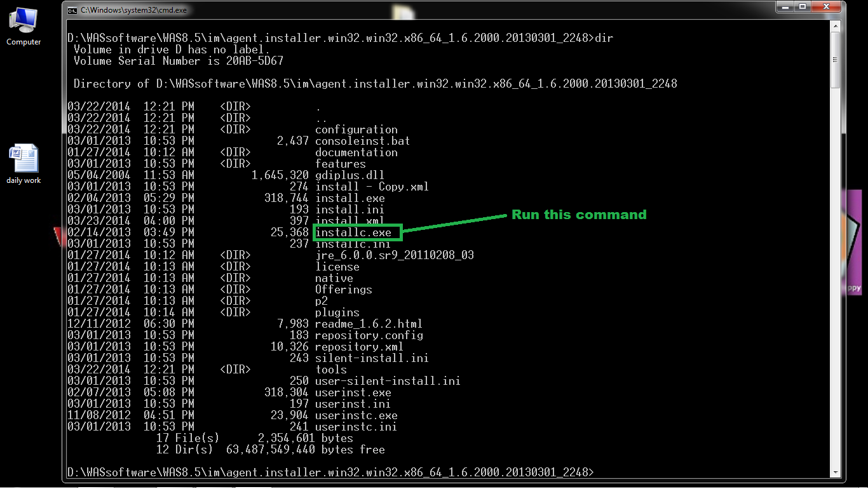This screenshot has width=868, height=489.
Task: Select the highlighted installc.exe entry
Action: click(x=356, y=232)
